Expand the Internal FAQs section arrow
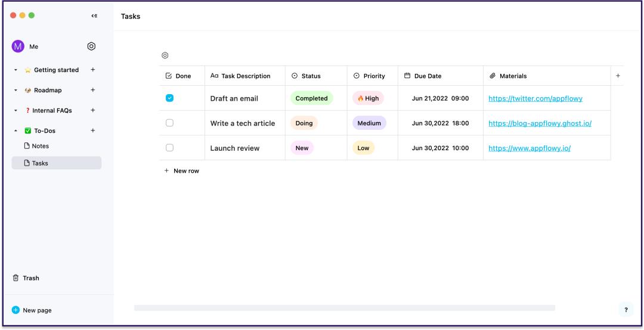 coord(16,110)
